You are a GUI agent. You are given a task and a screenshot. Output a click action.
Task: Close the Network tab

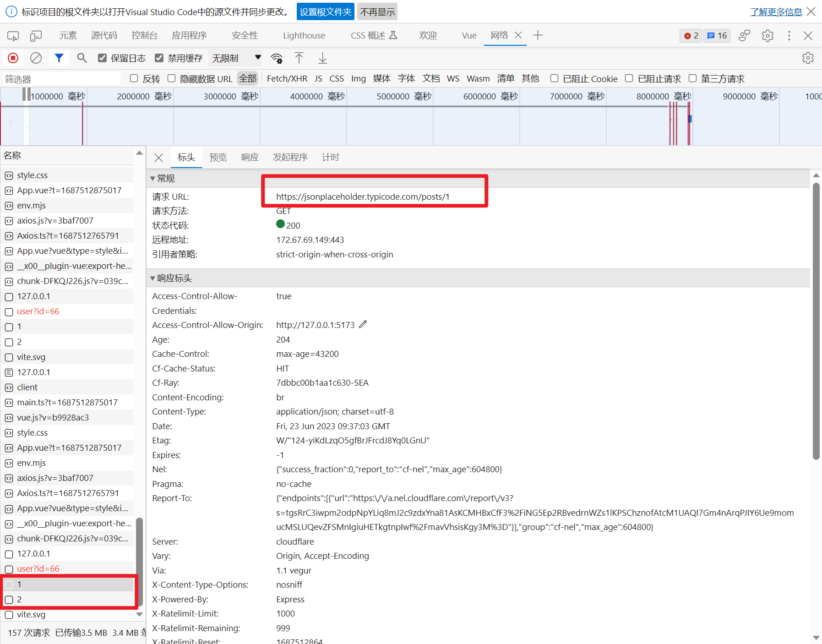[x=518, y=35]
